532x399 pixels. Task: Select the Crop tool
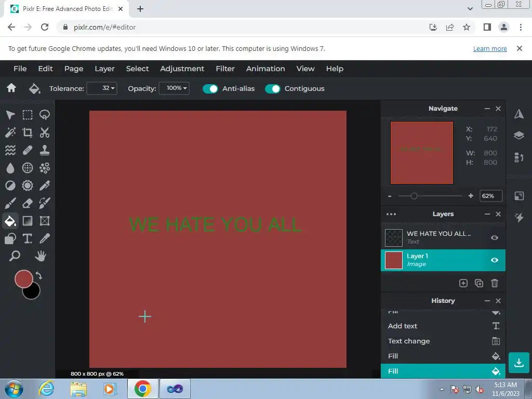(x=28, y=132)
